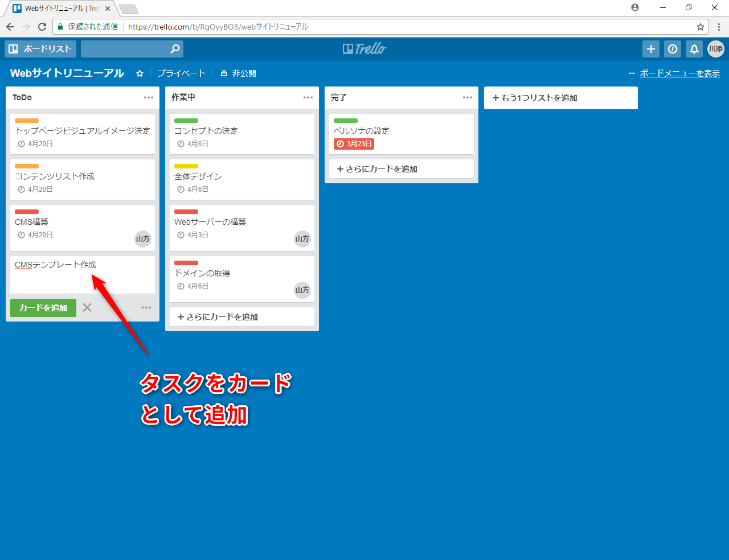Screen dimensions: 729x560
Task: Click the search magnifier icon
Action: tap(175, 49)
